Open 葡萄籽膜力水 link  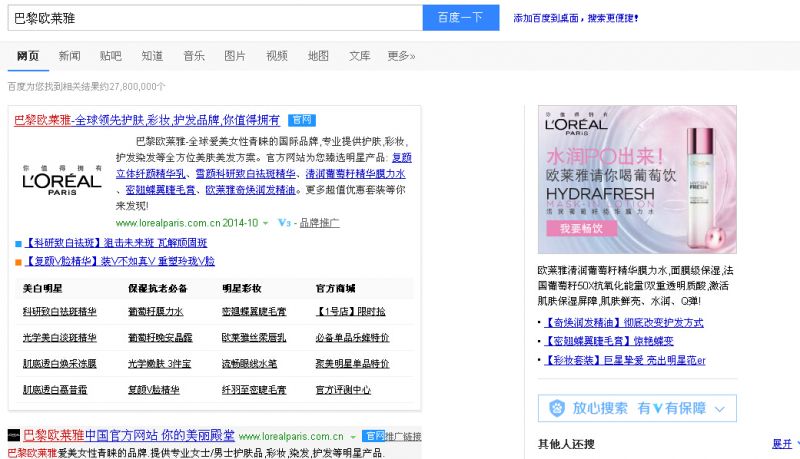click(156, 312)
